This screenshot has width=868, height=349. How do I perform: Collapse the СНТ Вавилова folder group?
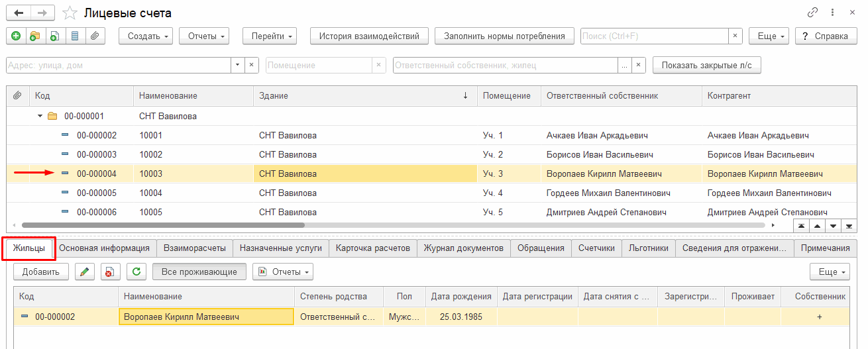(40, 116)
